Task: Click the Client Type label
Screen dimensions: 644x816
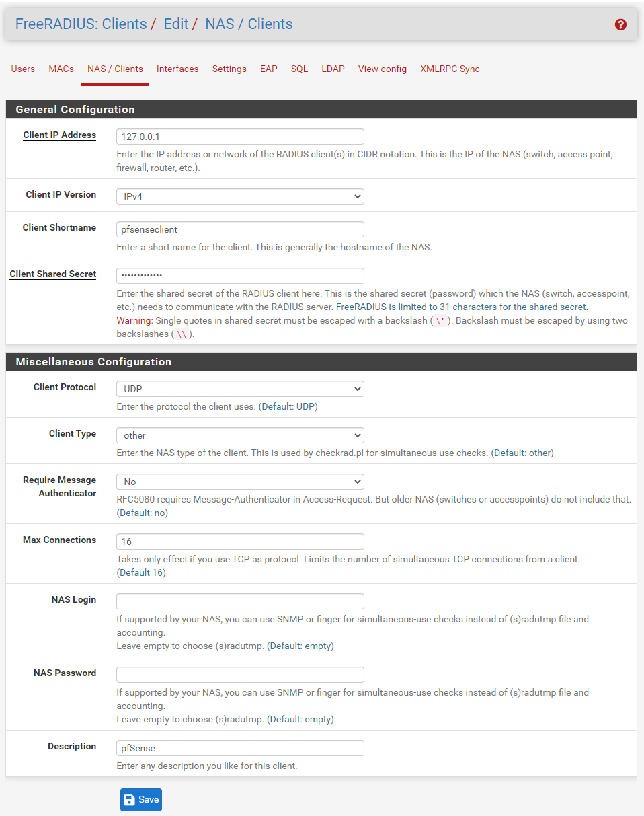Action: click(x=73, y=433)
